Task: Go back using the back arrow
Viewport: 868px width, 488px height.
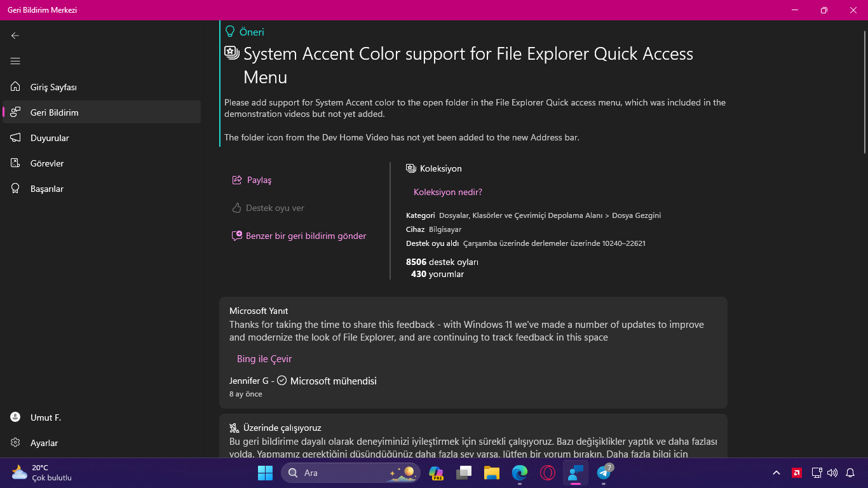Action: [15, 36]
